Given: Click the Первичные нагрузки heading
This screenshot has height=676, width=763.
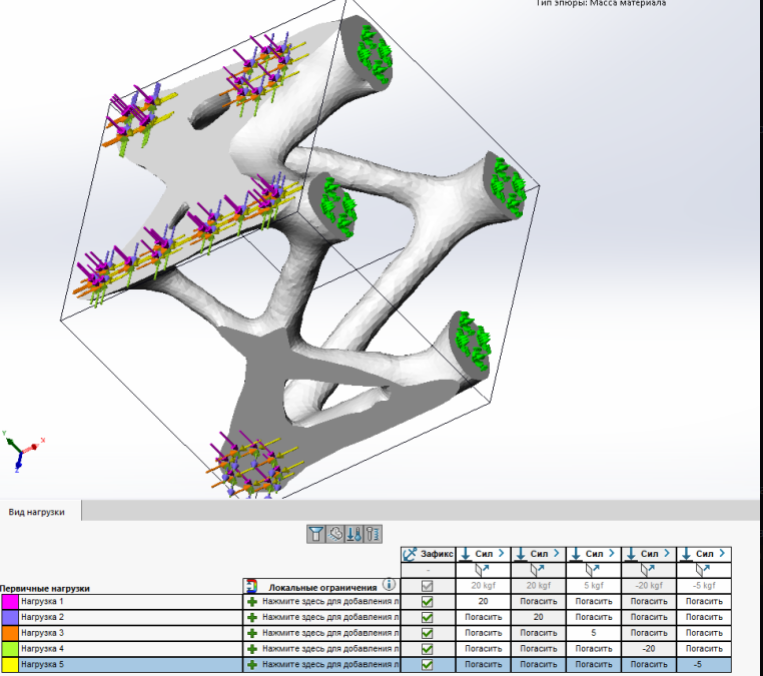Looking at the screenshot, I should [x=44, y=588].
